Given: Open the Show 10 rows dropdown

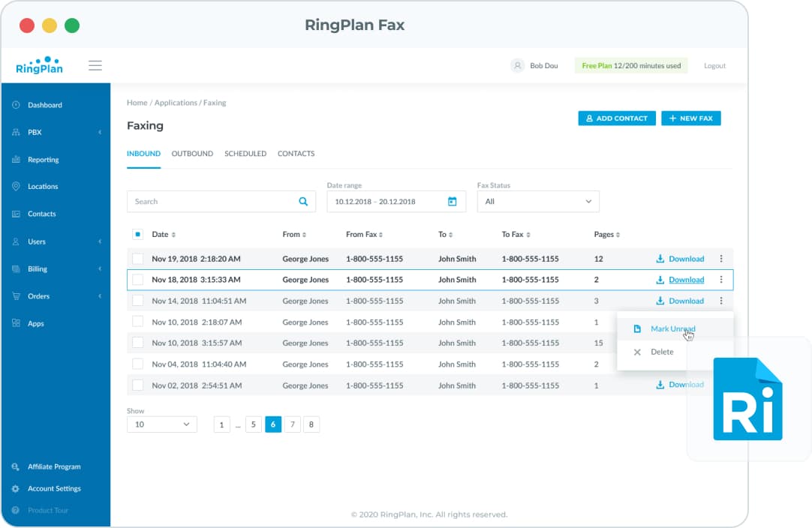Looking at the screenshot, I should (161, 424).
